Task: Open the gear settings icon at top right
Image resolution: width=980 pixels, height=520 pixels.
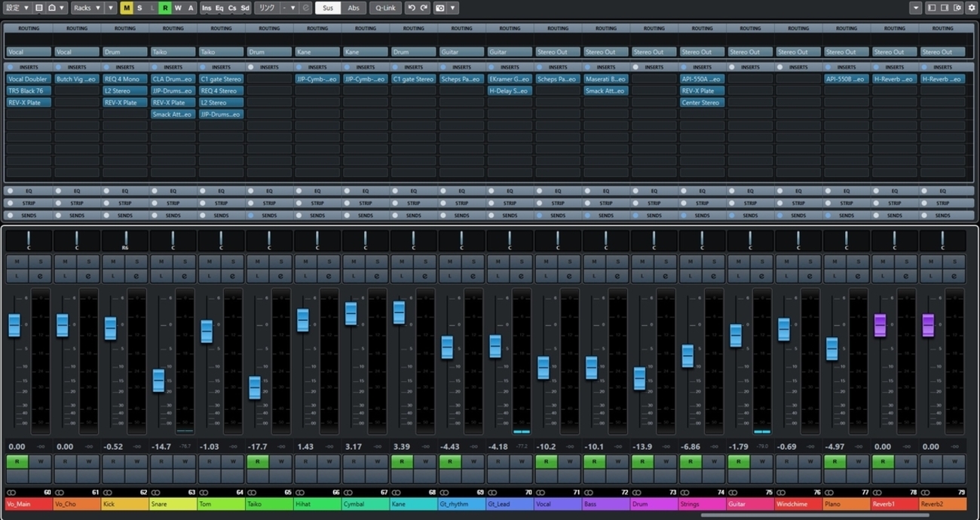Action: 971,8
